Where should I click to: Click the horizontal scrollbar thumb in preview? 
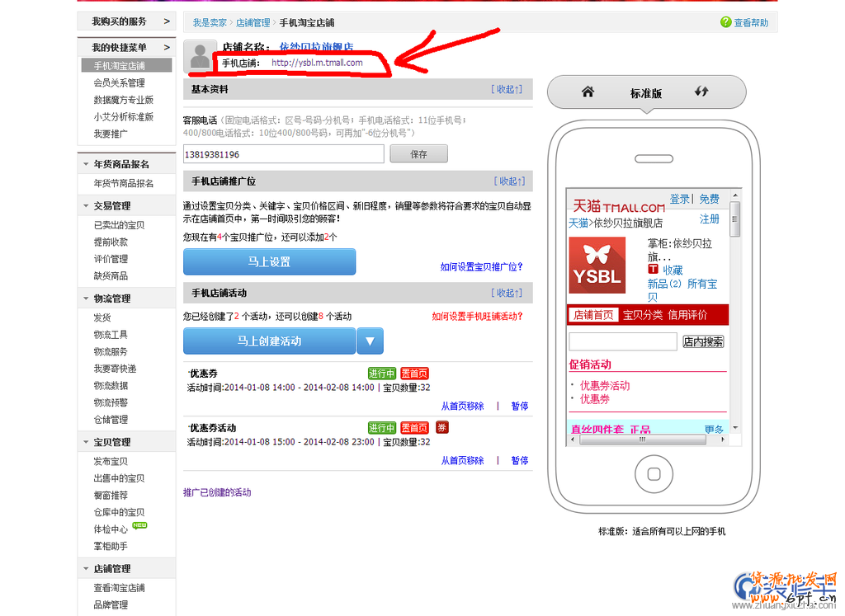pos(642,440)
